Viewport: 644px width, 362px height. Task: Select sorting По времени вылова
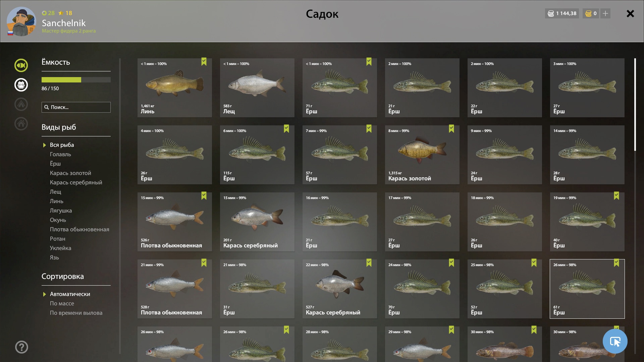pyautogui.click(x=76, y=313)
